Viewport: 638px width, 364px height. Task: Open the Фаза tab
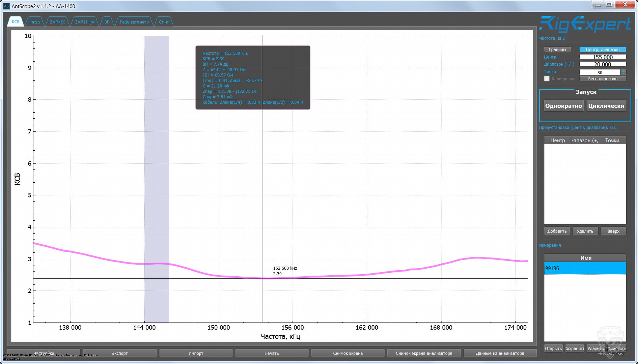click(x=34, y=22)
